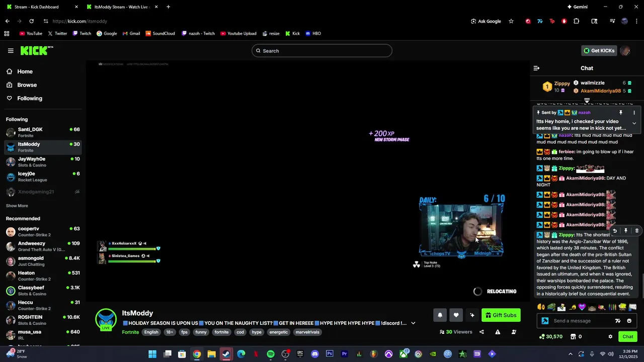Bookmark this page star icon
This screenshot has height=362, width=644.
511,21
